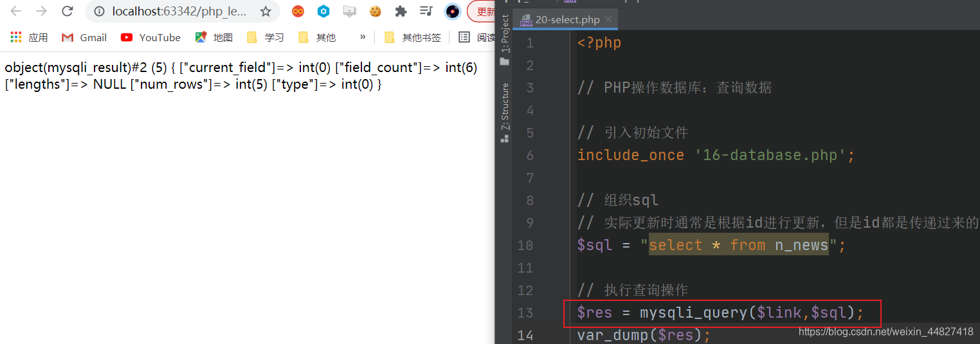Open the gray download-box extension
Screen dimensions: 980x344
pos(349,11)
